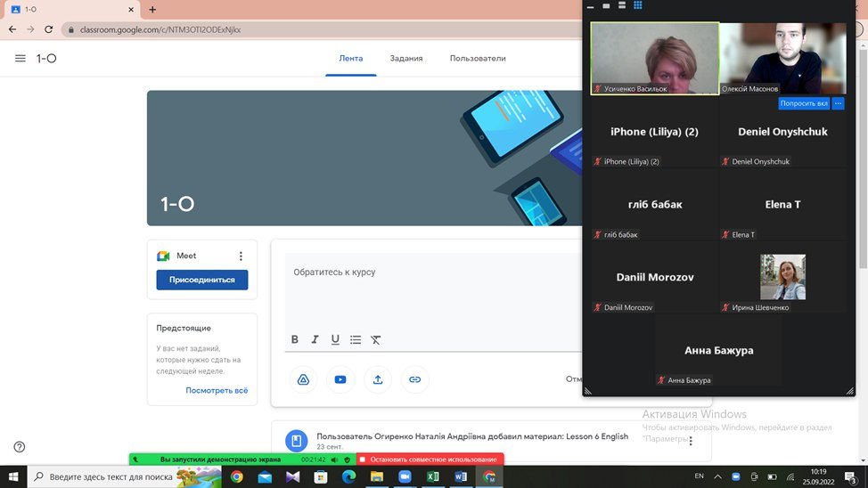This screenshot has width=868, height=488.
Task: Toggle bulleted list in the announcement editor
Action: tap(356, 339)
